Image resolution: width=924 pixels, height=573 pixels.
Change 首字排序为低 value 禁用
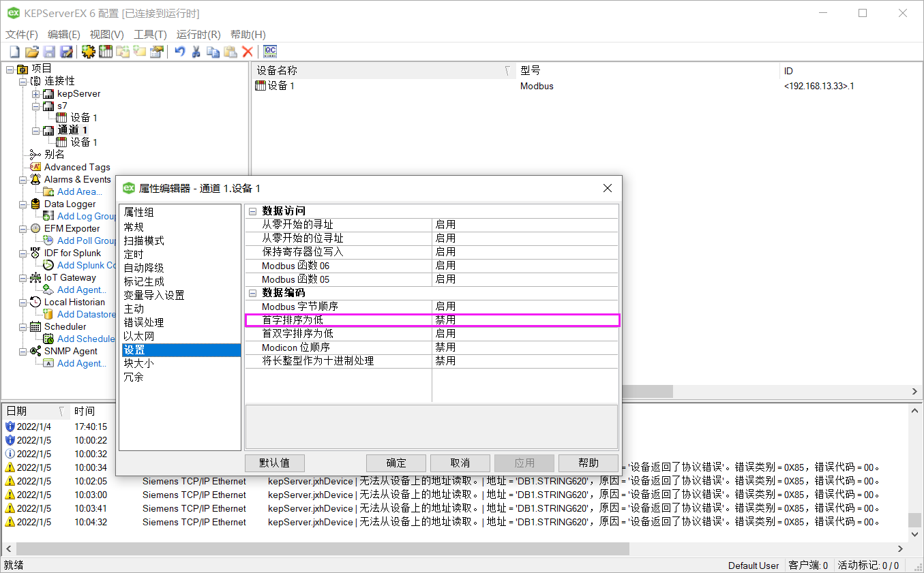coord(525,320)
